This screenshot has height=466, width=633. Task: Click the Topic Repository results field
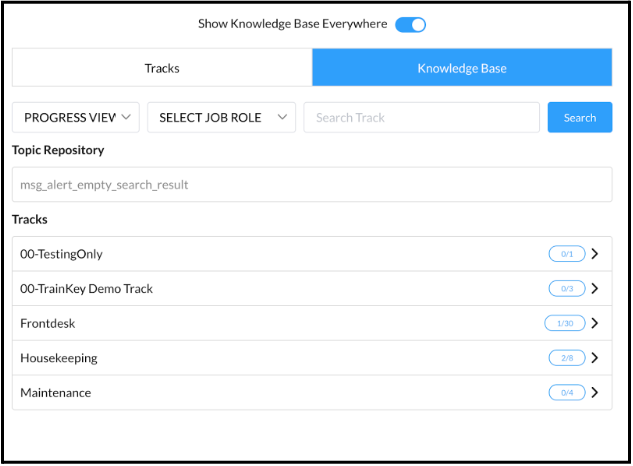[312, 185]
